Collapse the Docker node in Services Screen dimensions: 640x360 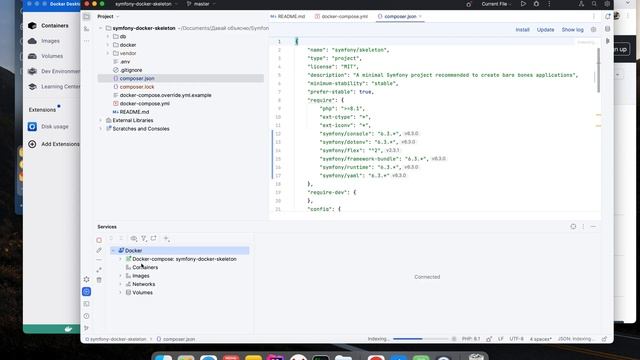tap(113, 251)
